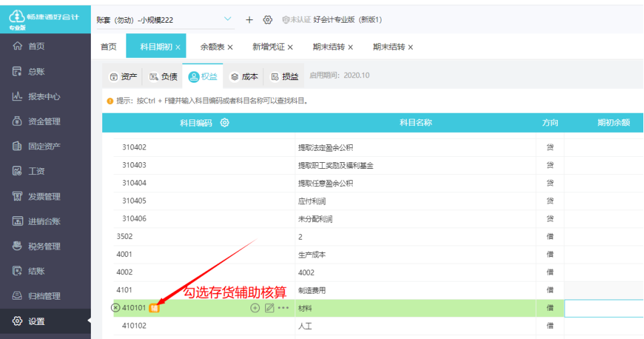Screen dimensions: 644x339
Task: Click account name 提取职工奖励及福利基金
Action: click(335, 165)
